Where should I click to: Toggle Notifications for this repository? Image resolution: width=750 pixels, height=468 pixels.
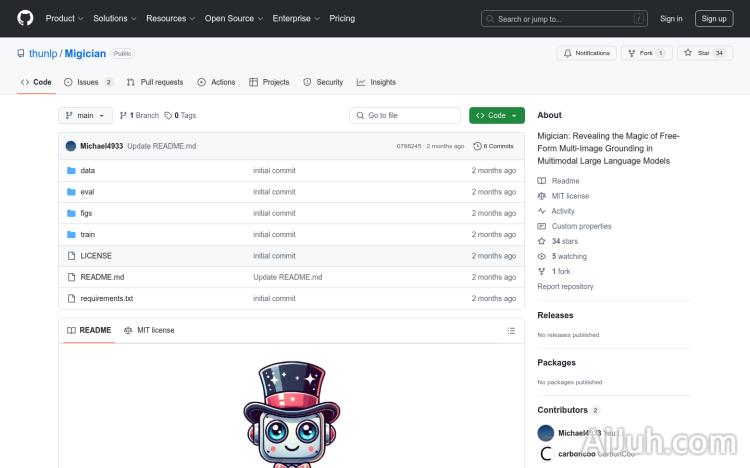586,53
